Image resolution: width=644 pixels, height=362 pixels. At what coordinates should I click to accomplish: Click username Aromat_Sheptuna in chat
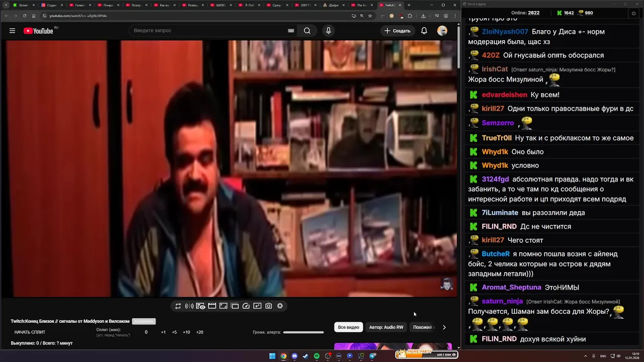coord(512,288)
